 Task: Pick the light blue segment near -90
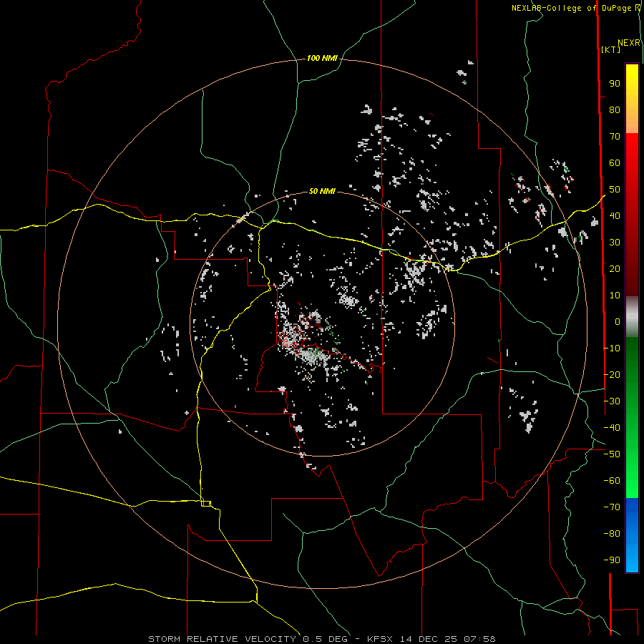(632, 559)
